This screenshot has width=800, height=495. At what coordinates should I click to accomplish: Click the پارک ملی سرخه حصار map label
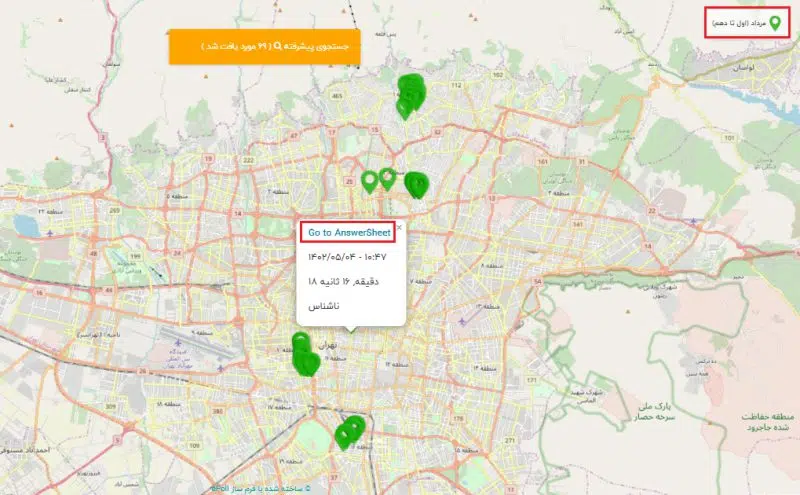click(x=655, y=412)
